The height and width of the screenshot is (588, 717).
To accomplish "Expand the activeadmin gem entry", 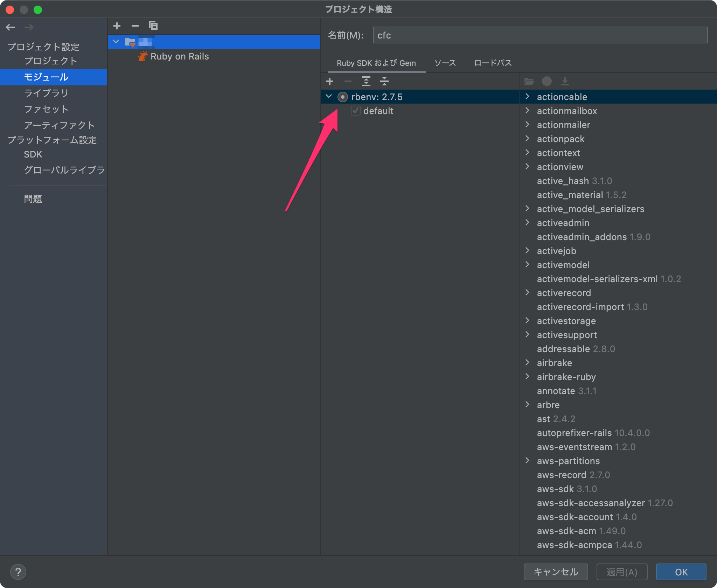I will pos(528,223).
